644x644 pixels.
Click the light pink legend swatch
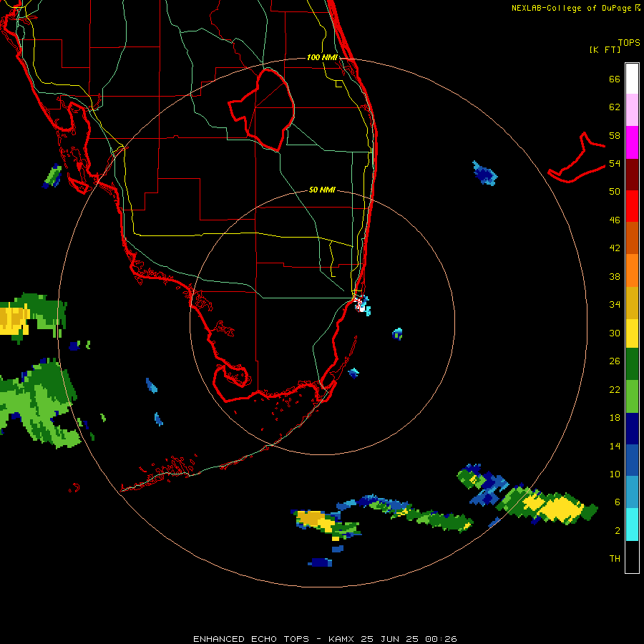click(632, 110)
